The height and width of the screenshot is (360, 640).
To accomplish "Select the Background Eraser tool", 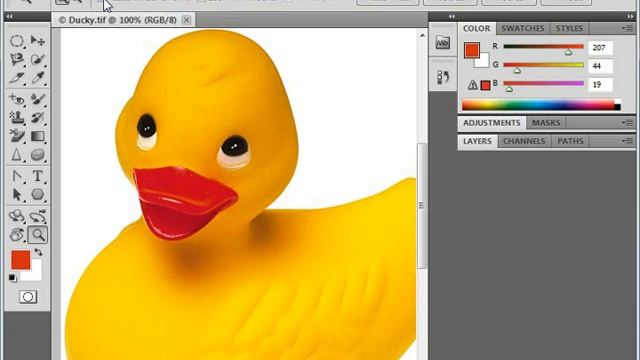I will coord(17,136).
